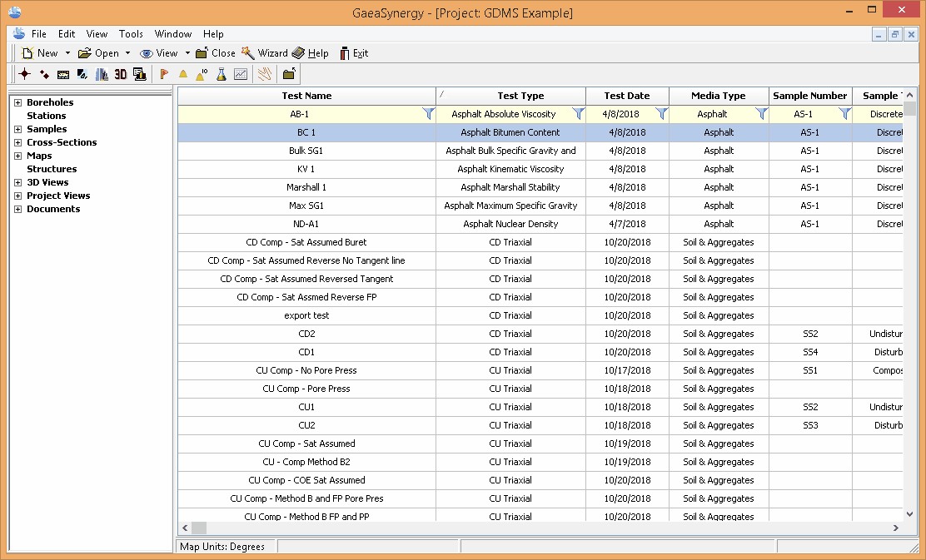Select the Marshall 1 test row
This screenshot has width=926, height=560.
(306, 187)
